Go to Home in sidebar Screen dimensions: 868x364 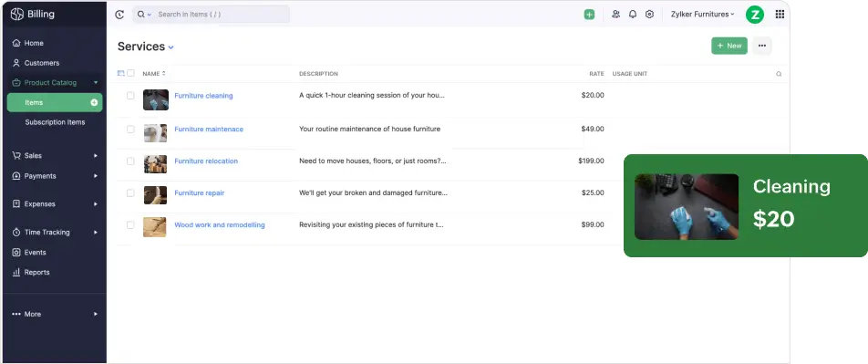point(34,43)
